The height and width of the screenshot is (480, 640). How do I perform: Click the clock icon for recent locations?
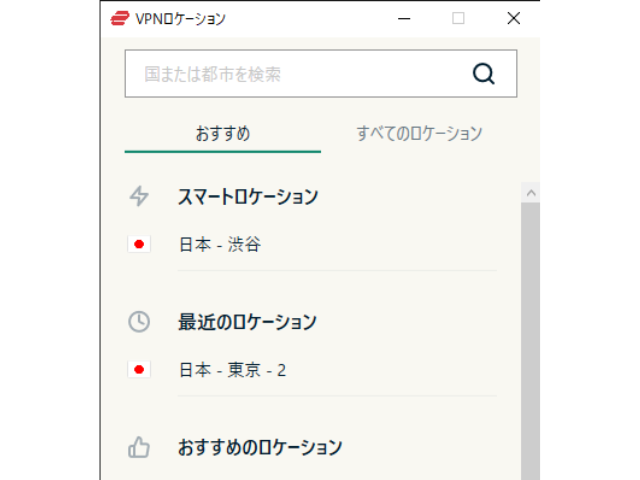(x=139, y=322)
